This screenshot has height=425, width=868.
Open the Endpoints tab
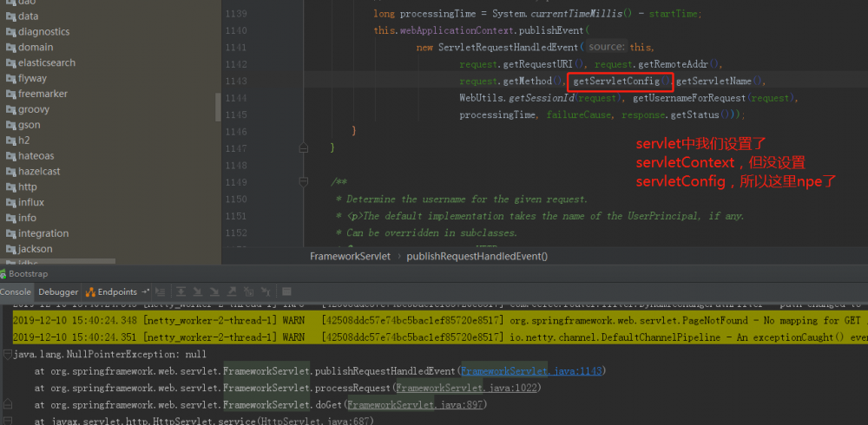[x=111, y=291]
